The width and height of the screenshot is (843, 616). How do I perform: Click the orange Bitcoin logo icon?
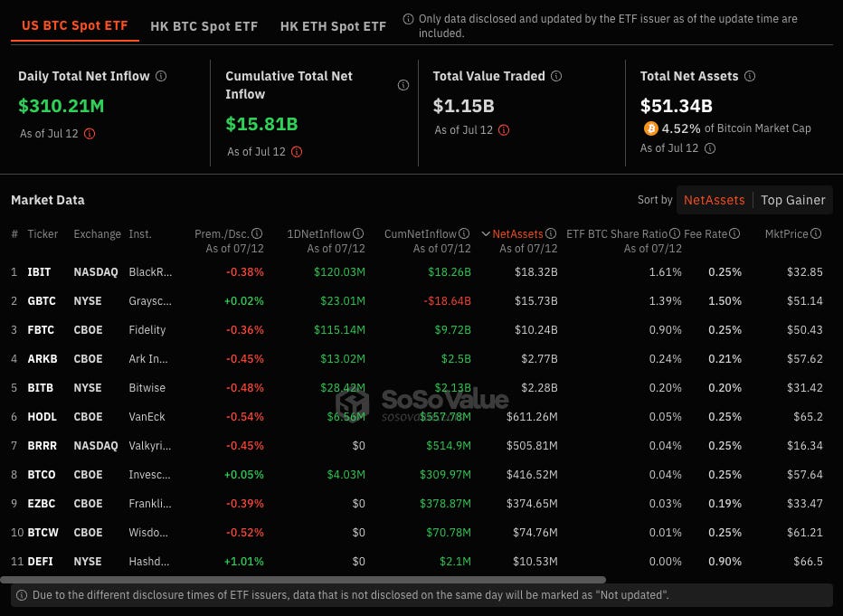pyautogui.click(x=650, y=128)
